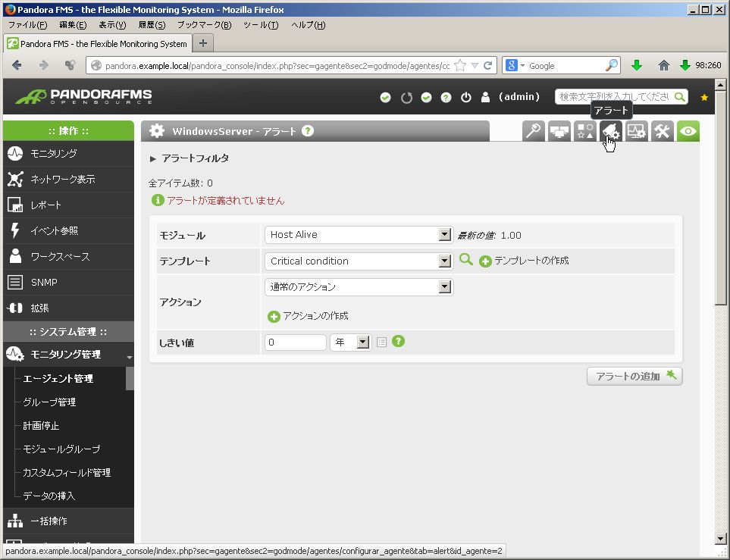Open the agent setup wizard wand tab
730x560 pixels.
[x=533, y=131]
